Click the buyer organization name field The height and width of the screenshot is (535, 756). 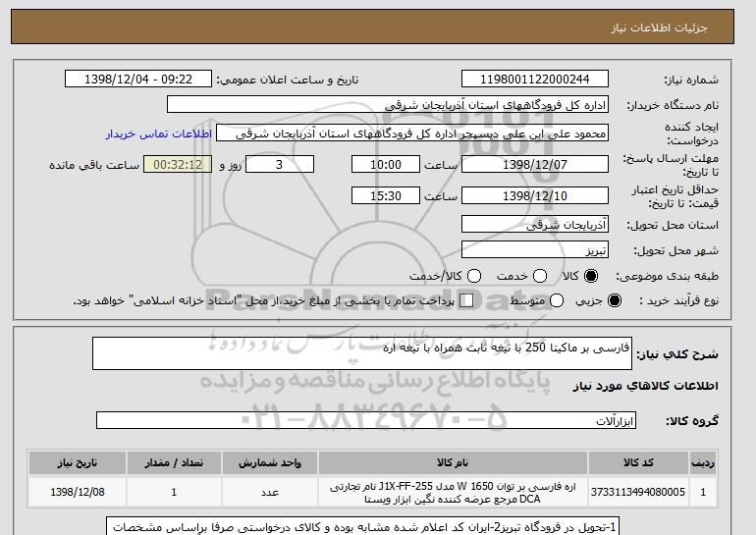pos(388,105)
